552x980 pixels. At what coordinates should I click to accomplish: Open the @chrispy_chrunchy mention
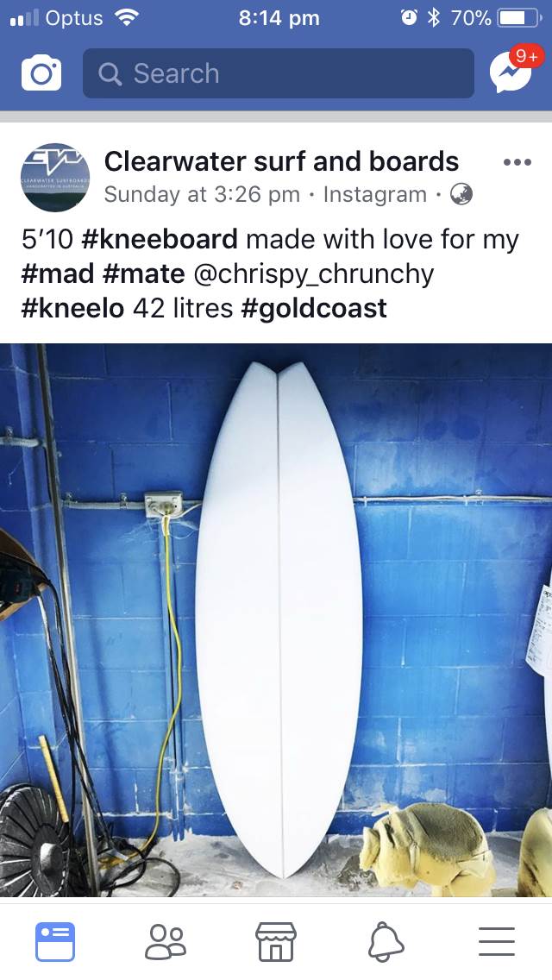[x=314, y=274]
